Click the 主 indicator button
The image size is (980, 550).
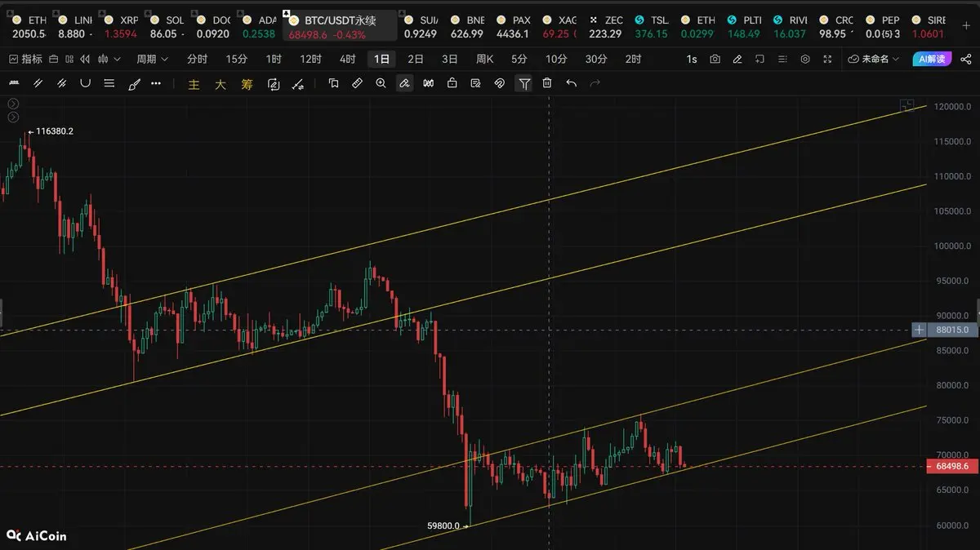(194, 84)
